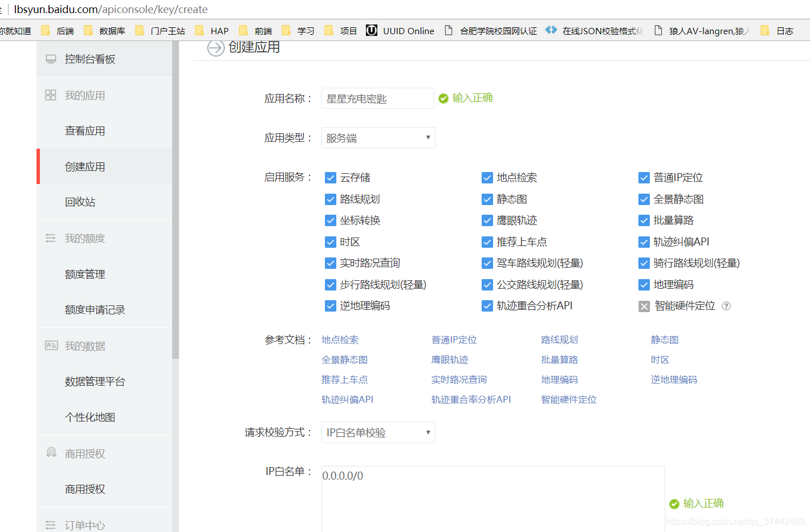Enable the 智能硬件定位 checkbox
Screen dimensions: 810x532
coord(644,306)
